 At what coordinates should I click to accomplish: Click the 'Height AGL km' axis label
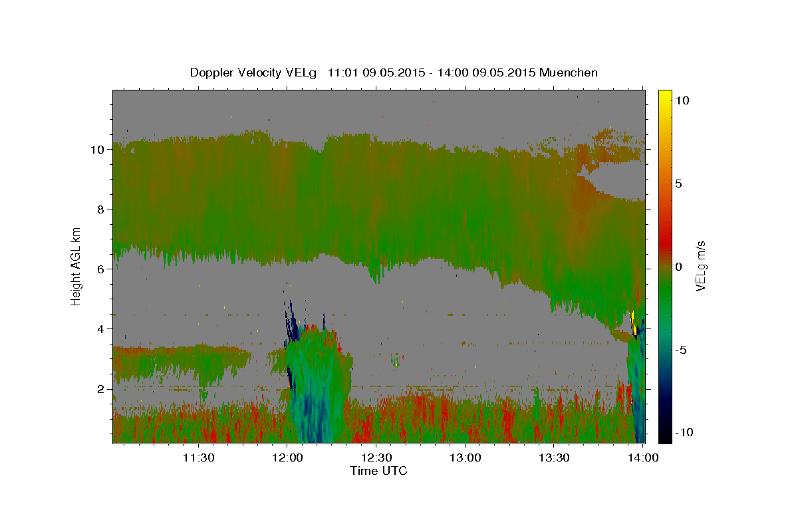click(x=76, y=266)
